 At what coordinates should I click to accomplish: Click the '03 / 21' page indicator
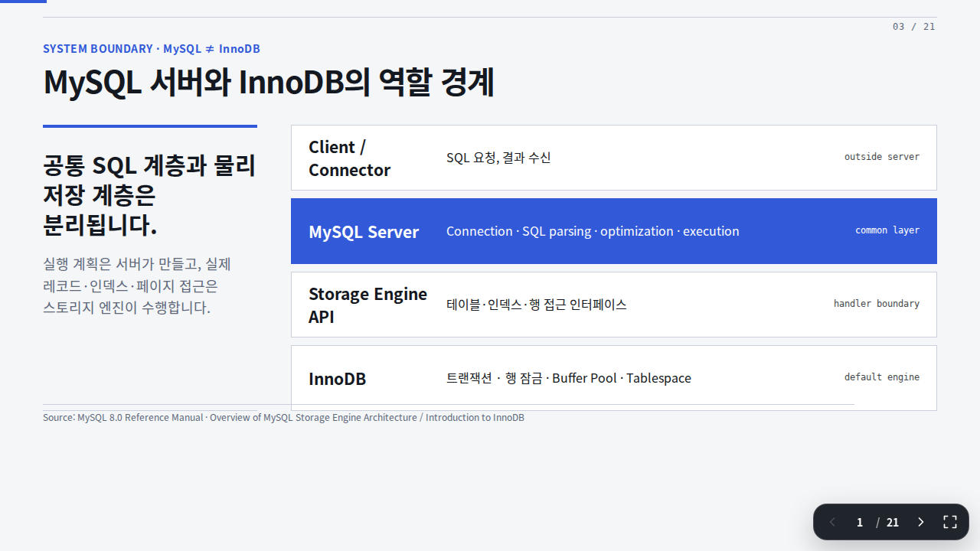[913, 27]
